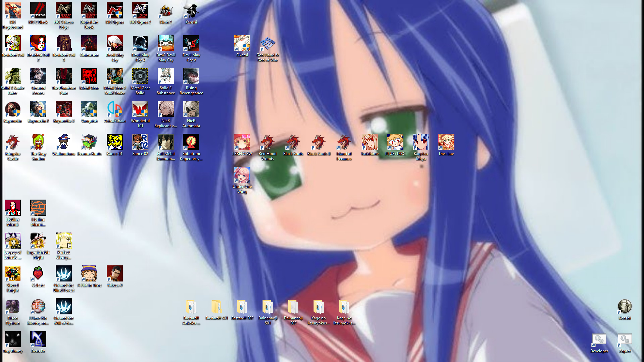The width and height of the screenshot is (644, 362).
Task: Select the Dies Irae shortcut
Action: (446, 142)
